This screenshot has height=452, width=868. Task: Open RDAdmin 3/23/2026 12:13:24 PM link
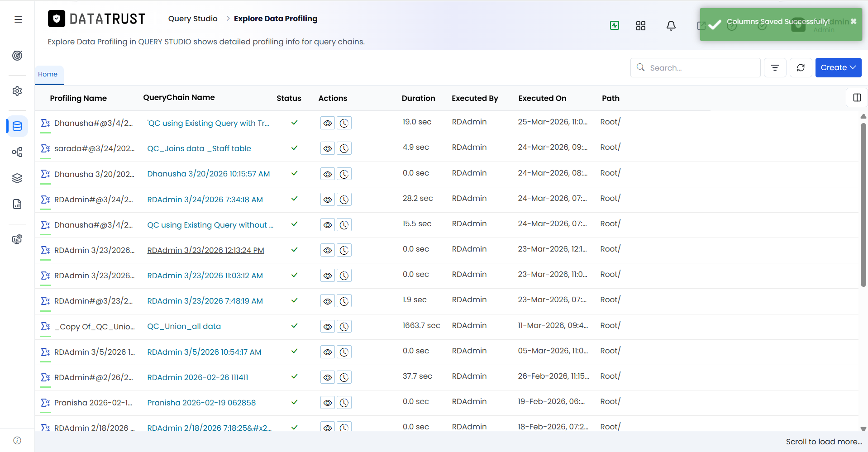pyautogui.click(x=205, y=250)
